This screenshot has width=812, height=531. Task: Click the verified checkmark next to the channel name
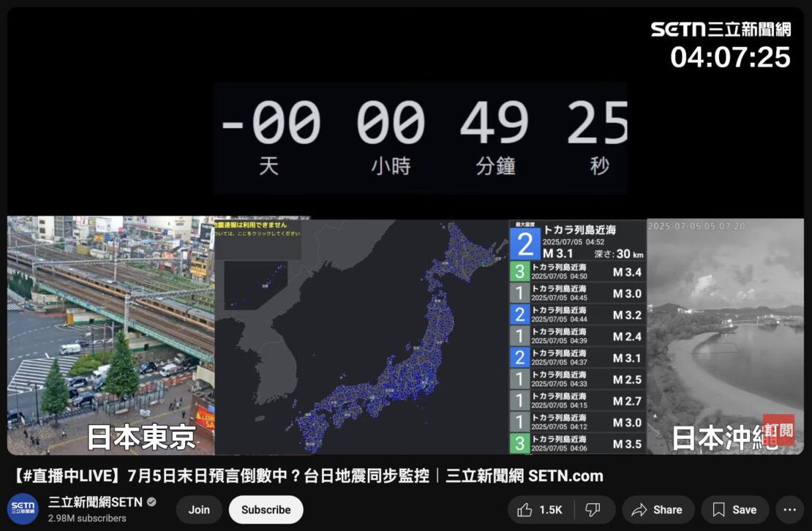point(151,502)
